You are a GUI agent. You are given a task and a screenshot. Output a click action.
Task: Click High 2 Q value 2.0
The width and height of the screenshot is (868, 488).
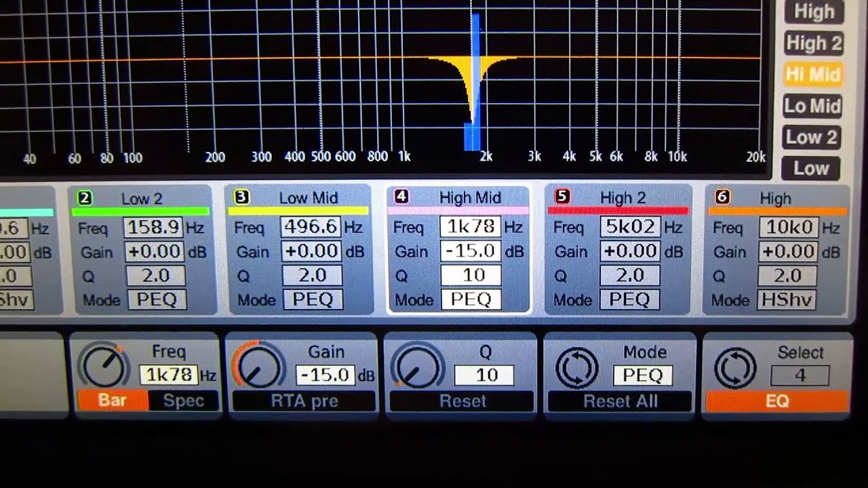629,275
